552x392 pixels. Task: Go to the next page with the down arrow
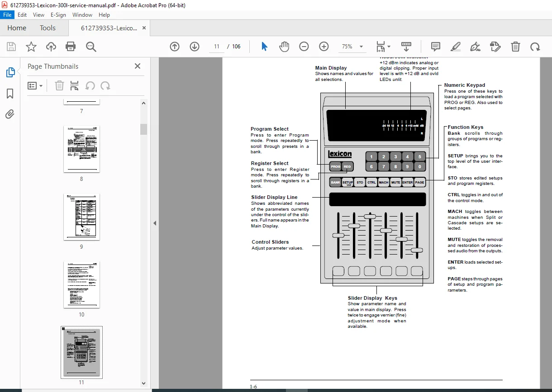click(x=195, y=47)
